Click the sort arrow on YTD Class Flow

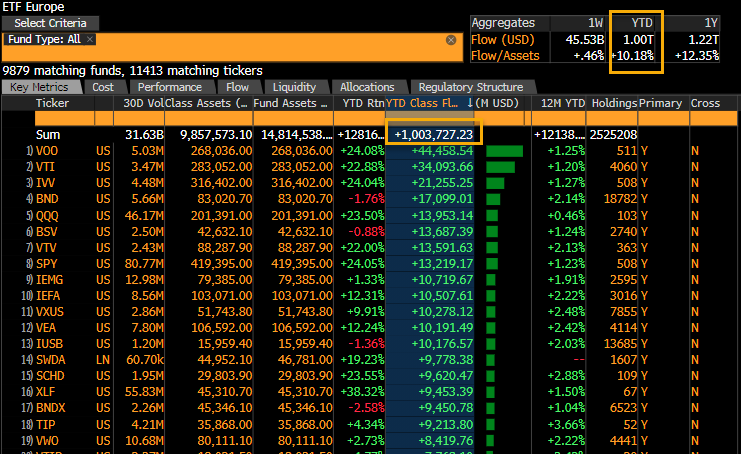click(x=469, y=103)
